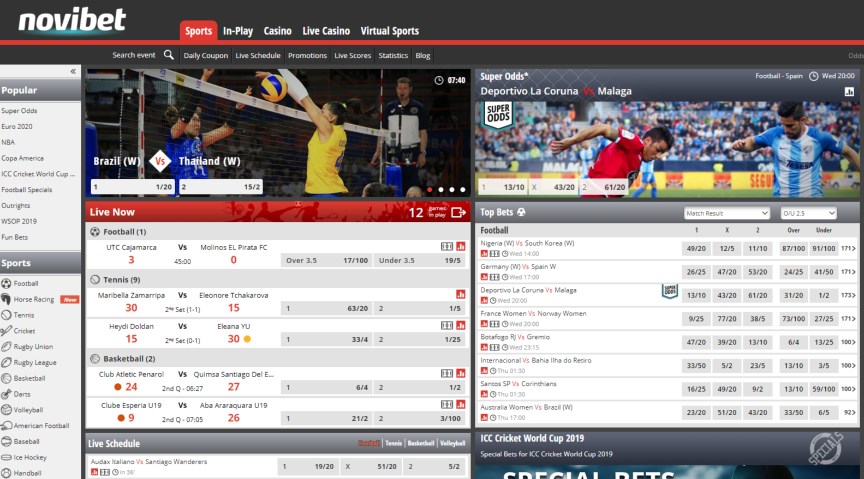
Task: Open the Promotions link
Action: coord(307,55)
